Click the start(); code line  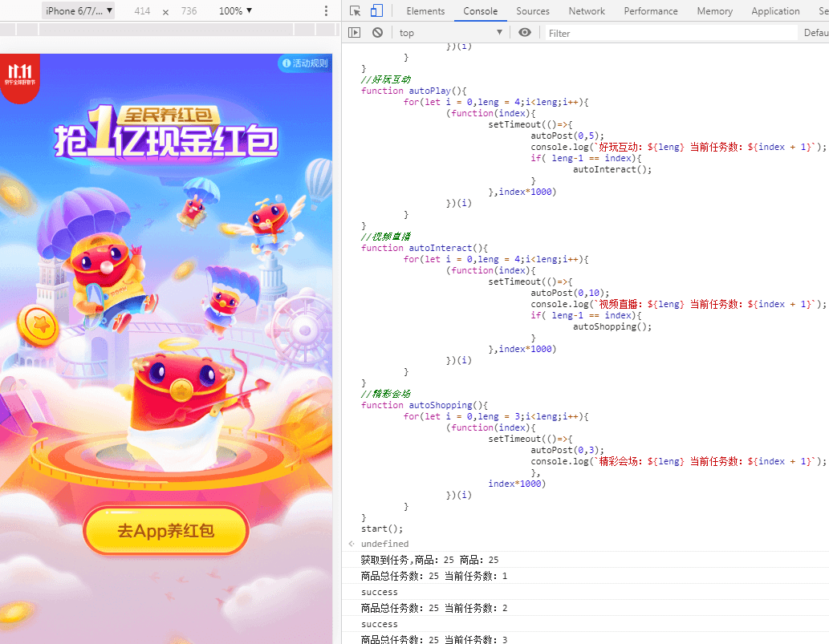click(382, 529)
